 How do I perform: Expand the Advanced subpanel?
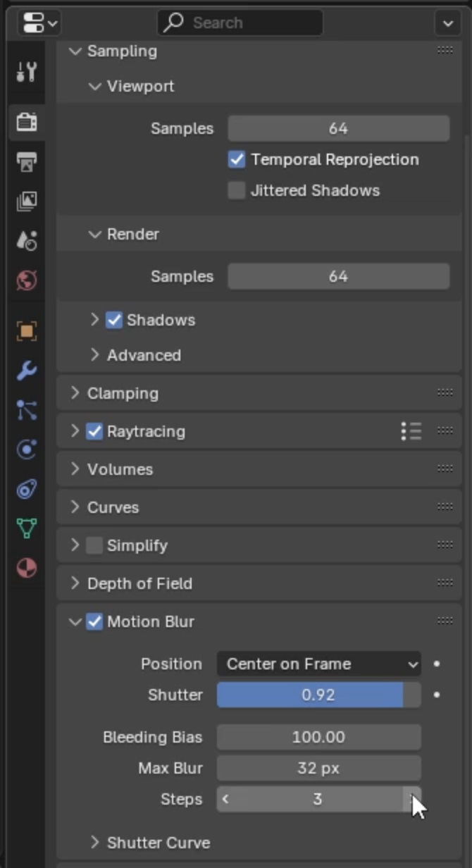click(x=94, y=355)
